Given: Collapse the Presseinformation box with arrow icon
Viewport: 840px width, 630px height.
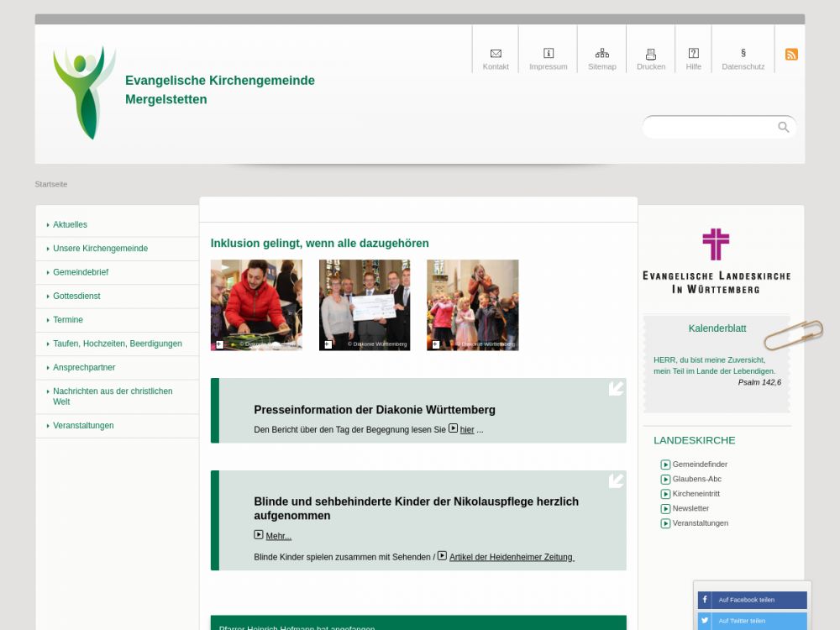Looking at the screenshot, I should coord(617,388).
